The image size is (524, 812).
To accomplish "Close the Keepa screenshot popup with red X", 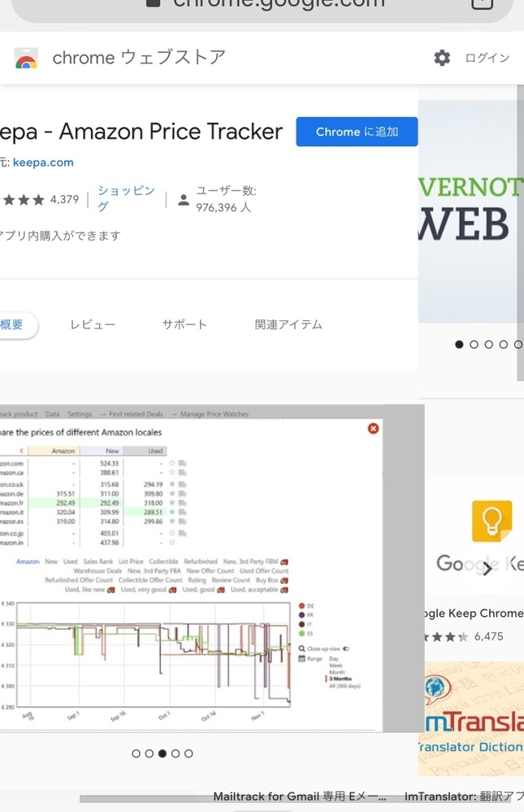I will tap(373, 428).
